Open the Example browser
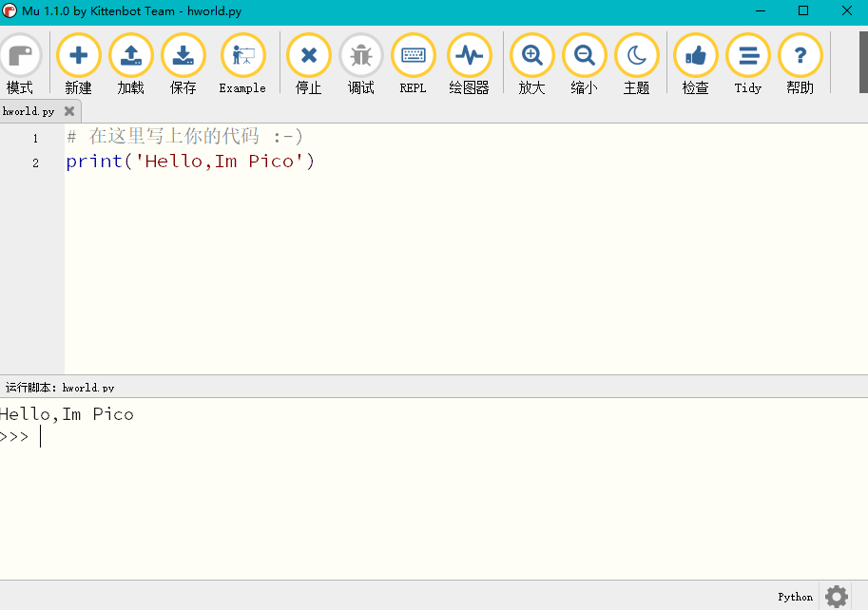The width and height of the screenshot is (868, 610). pyautogui.click(x=242, y=64)
